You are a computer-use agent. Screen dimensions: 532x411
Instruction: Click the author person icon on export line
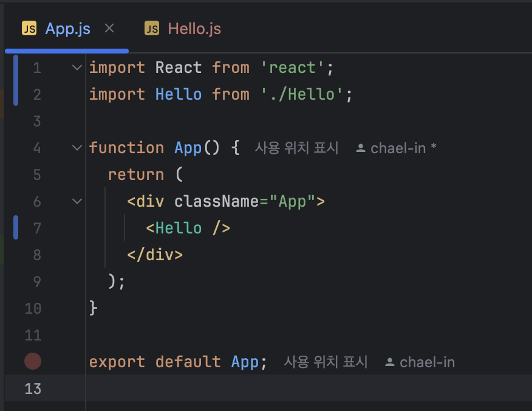[390, 362]
